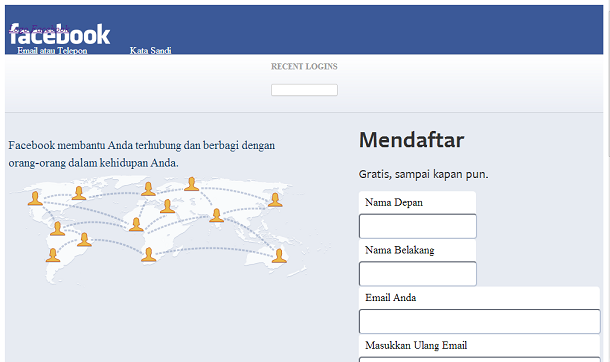Click the 'Masukkan Ulang Email' label

(416, 345)
